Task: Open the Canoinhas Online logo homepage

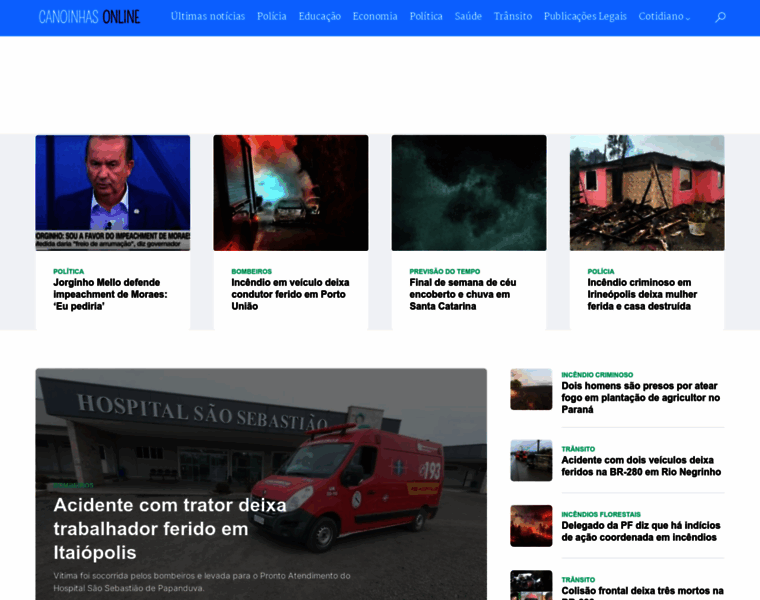Action: (x=89, y=17)
